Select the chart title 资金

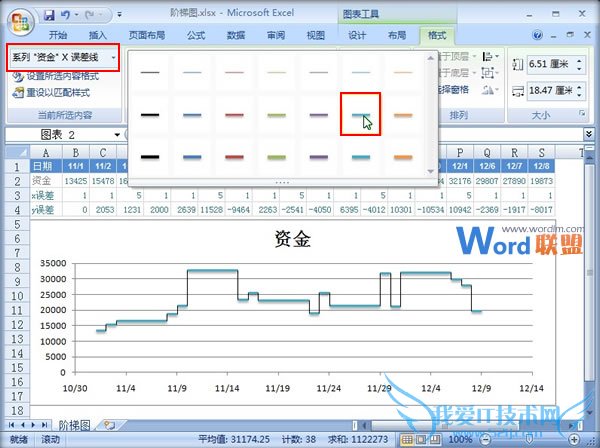[x=293, y=239]
